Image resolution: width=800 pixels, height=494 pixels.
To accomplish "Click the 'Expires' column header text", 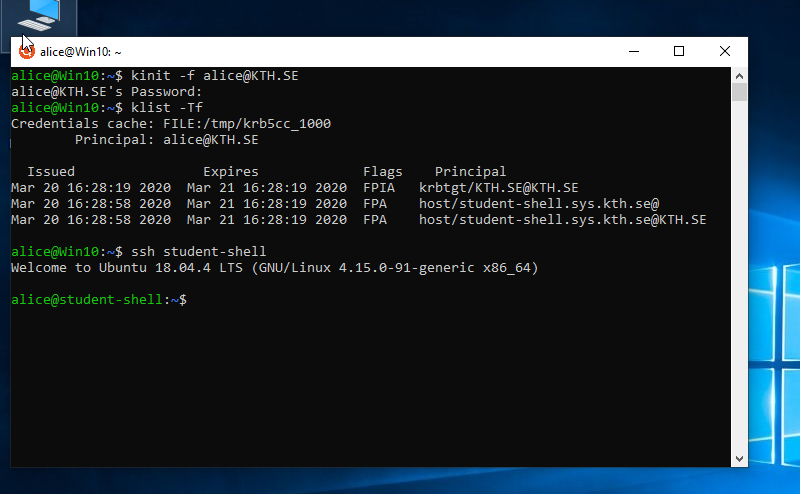I will click(x=230, y=172).
